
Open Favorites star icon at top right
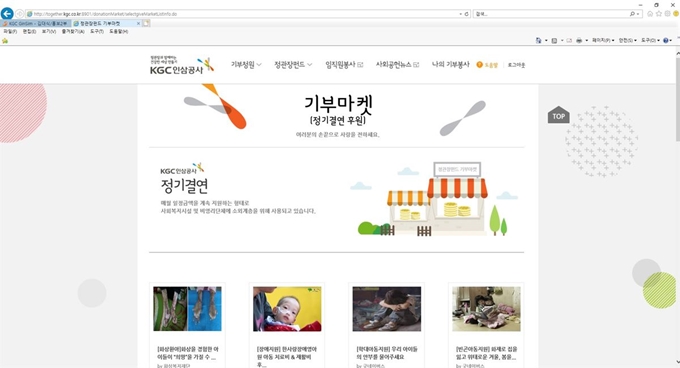pyautogui.click(x=659, y=14)
